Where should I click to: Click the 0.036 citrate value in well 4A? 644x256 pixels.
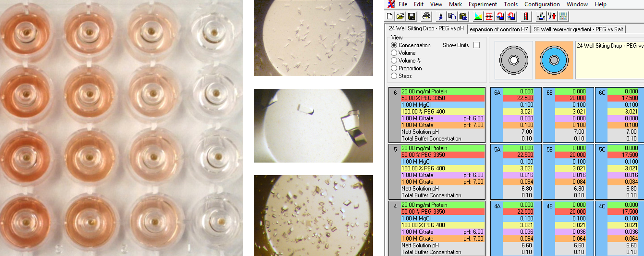pos(518,232)
